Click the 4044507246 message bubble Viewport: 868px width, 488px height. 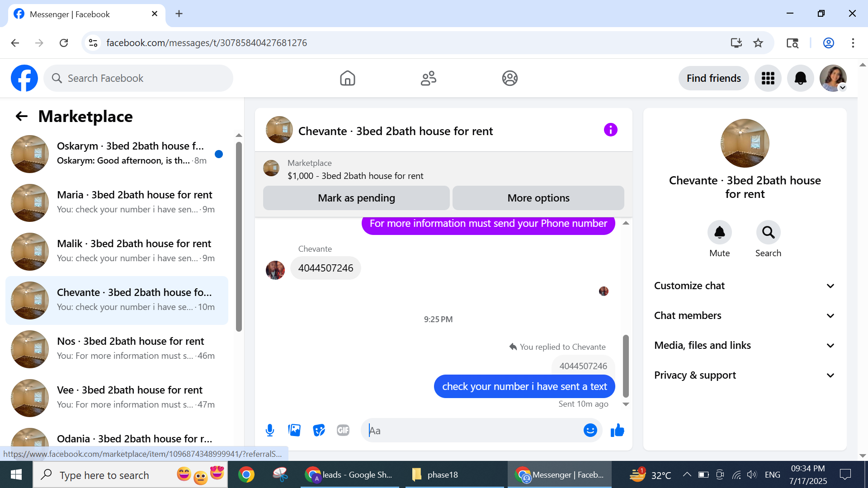(x=325, y=268)
